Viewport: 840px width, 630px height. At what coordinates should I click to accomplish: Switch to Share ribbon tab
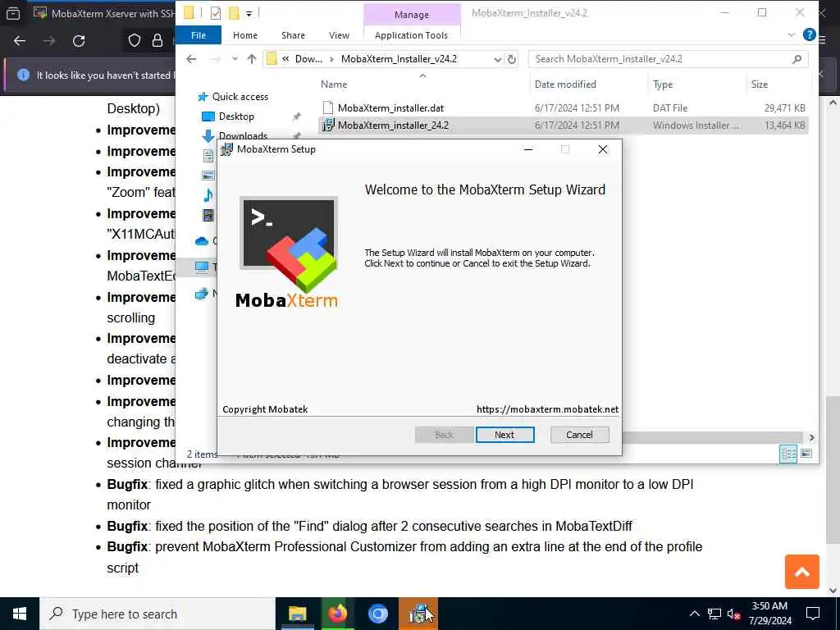pyautogui.click(x=293, y=35)
